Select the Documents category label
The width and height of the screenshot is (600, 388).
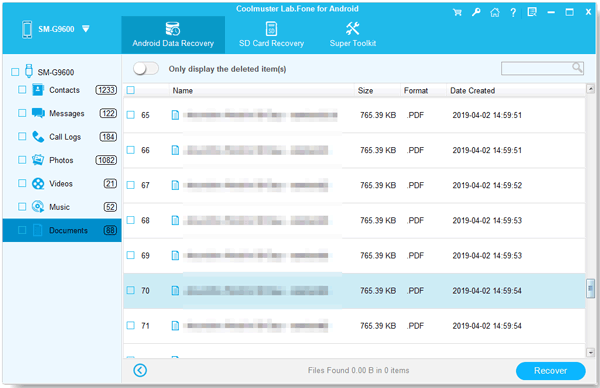pos(68,230)
